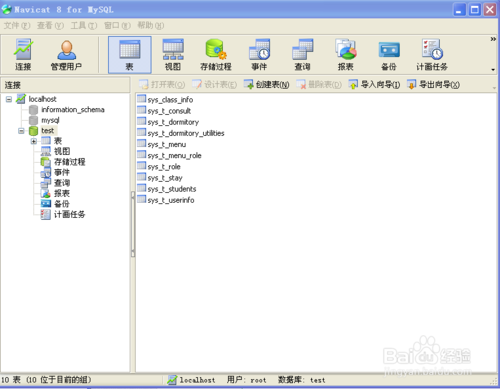Click 导出向导 (Export Wizard) button
Image resolution: width=500 pixels, height=389 pixels.
coord(433,85)
